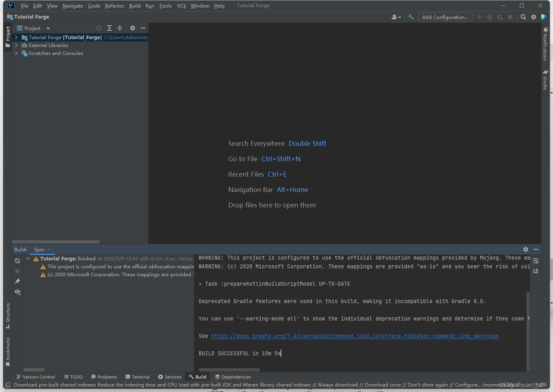Click Tutorial Forge navigation bar breadcrumb
The width and height of the screenshot is (553, 392).
pos(28,17)
